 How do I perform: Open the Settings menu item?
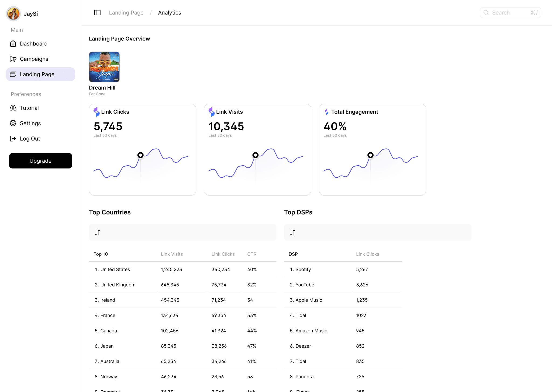click(x=41, y=123)
